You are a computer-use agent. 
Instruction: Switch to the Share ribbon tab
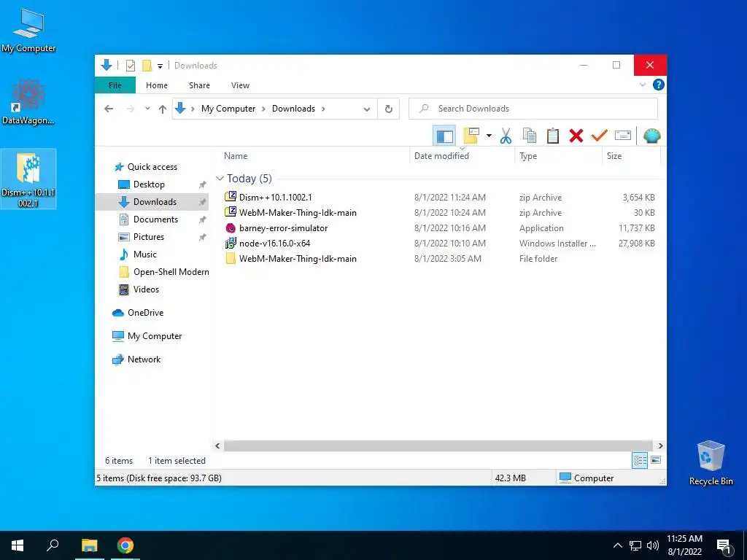[199, 85]
